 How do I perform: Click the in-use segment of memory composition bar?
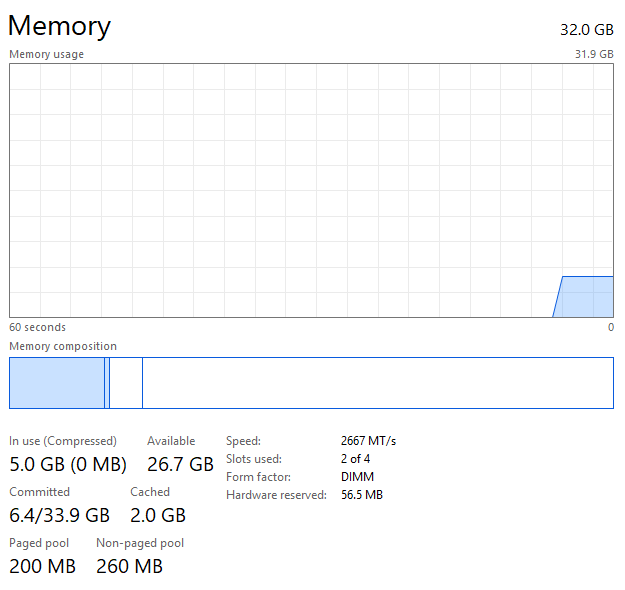coord(56,383)
